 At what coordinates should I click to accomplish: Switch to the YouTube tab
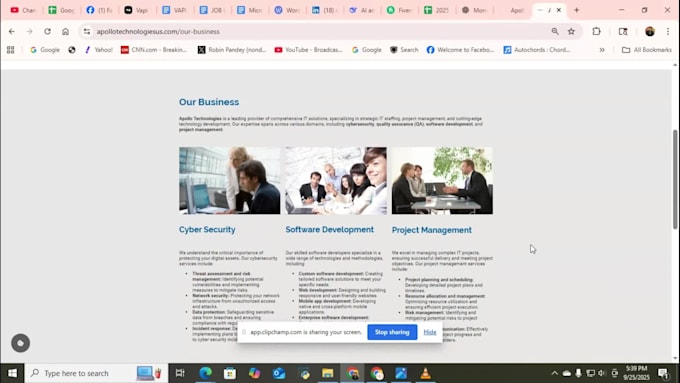[23, 10]
